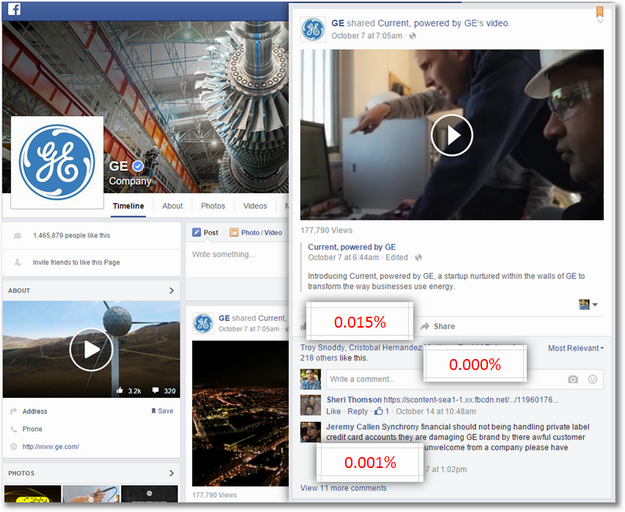The height and width of the screenshot is (512, 625).
Task: Click own profile avatar beside comment box
Action: (311, 379)
